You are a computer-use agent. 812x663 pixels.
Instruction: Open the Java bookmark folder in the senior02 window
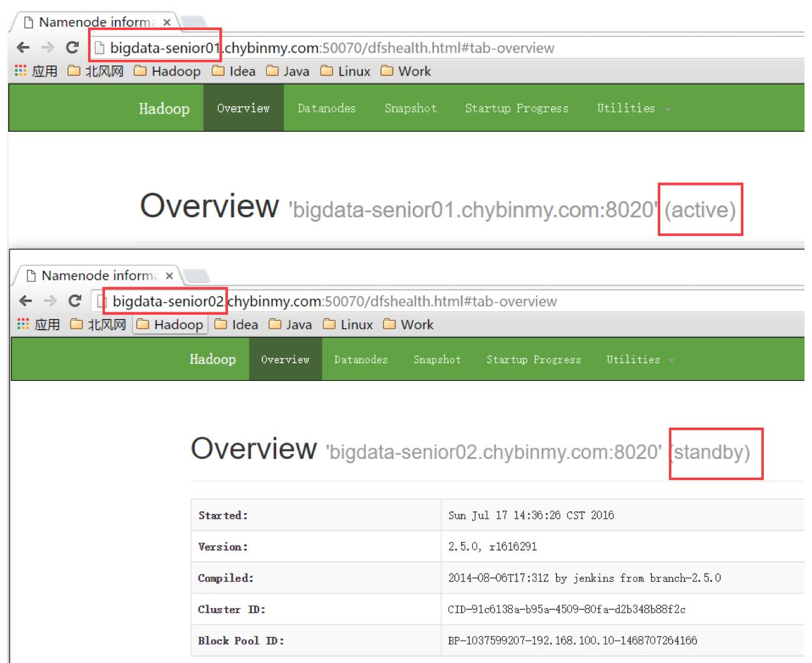click(x=290, y=325)
